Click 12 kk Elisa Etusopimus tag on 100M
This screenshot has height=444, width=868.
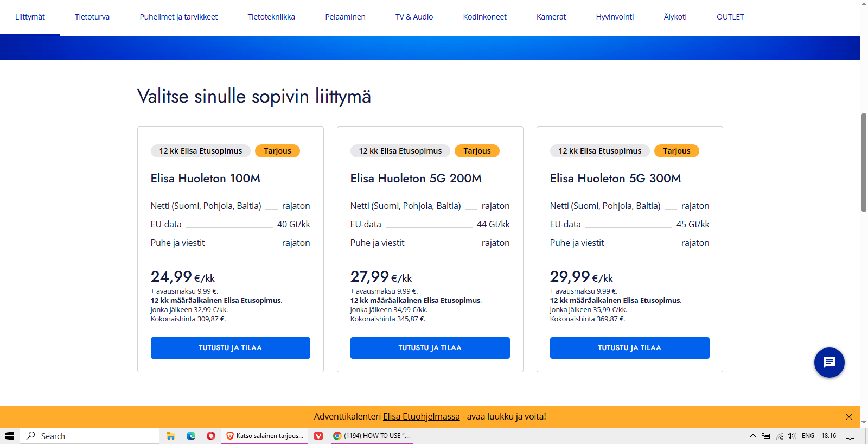click(x=201, y=151)
